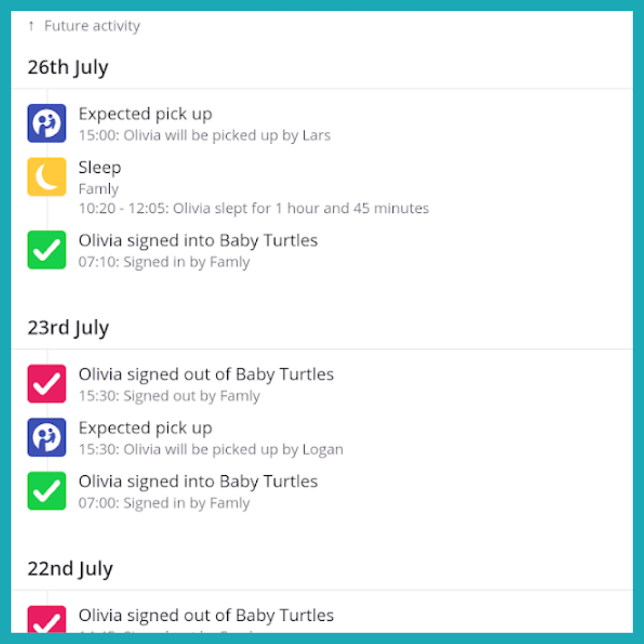Select the blue pick up icon under 26th July

coord(47,123)
